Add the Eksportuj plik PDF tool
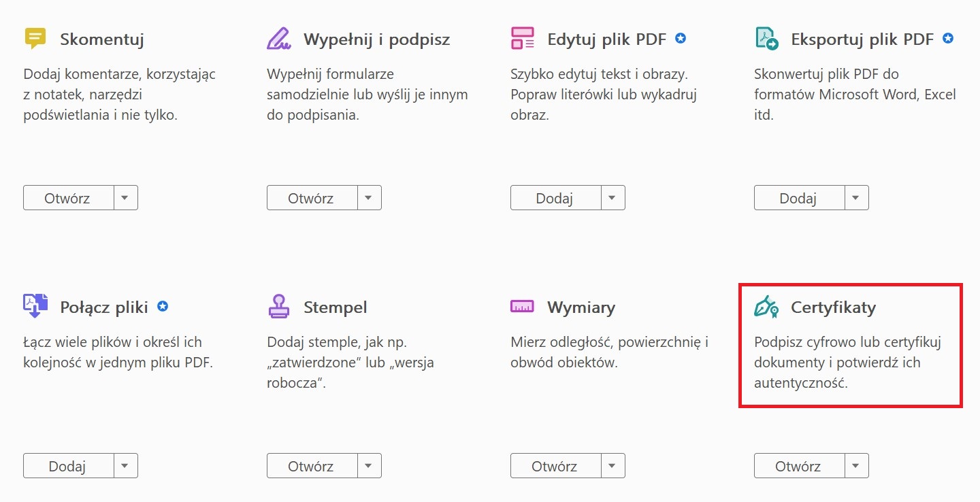Screen dimensions: 980x502 coord(798,198)
